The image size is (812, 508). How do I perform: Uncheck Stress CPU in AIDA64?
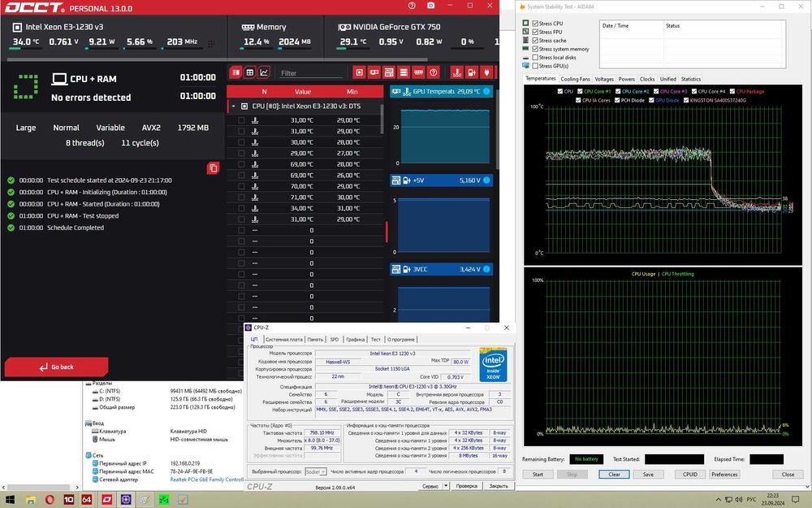(x=535, y=24)
